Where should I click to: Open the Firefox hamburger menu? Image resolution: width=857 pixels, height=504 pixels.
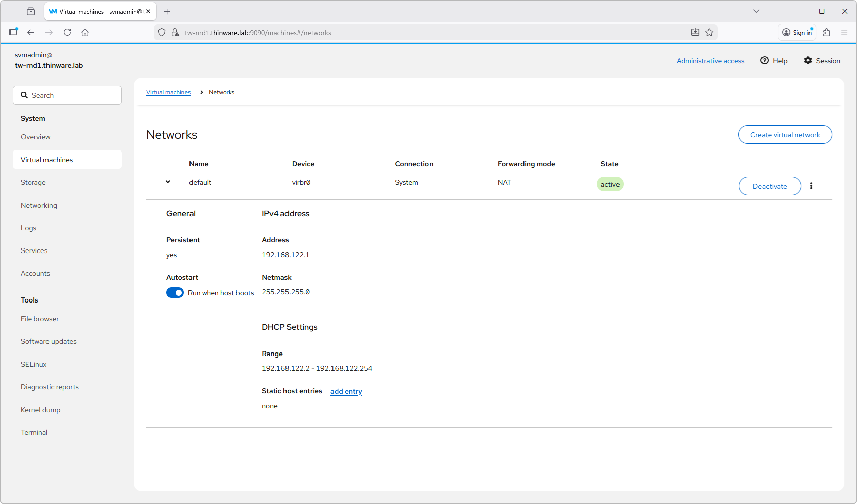(844, 32)
